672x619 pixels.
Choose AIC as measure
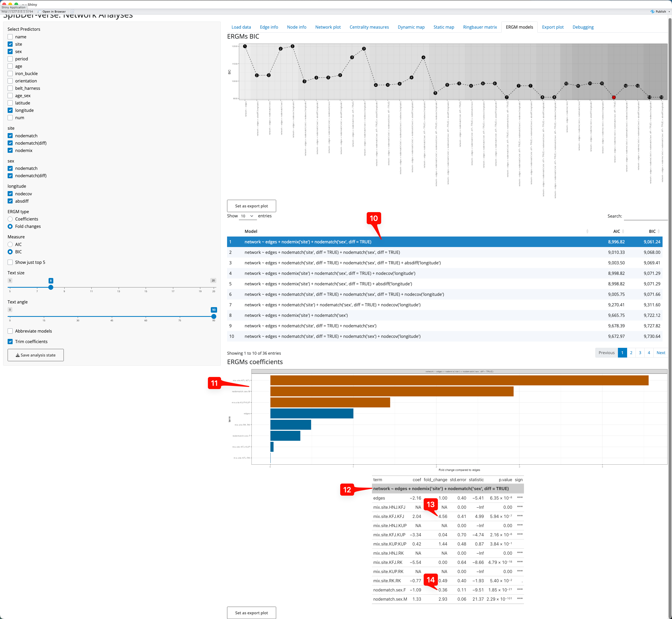[x=10, y=244]
